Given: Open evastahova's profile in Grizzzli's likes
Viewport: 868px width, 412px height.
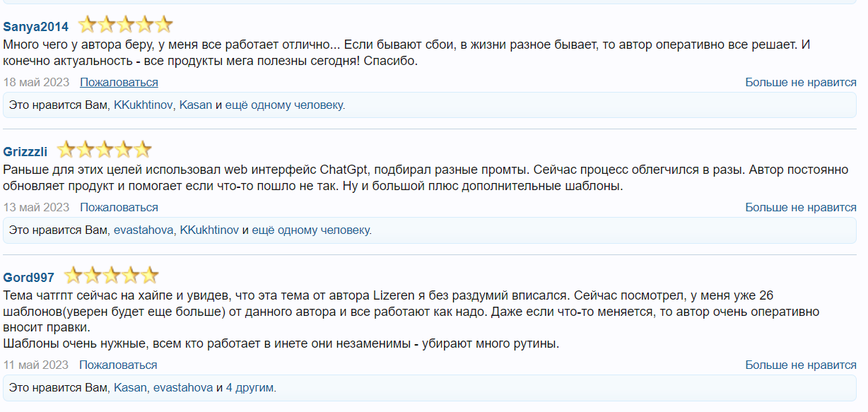Looking at the screenshot, I should point(144,230).
